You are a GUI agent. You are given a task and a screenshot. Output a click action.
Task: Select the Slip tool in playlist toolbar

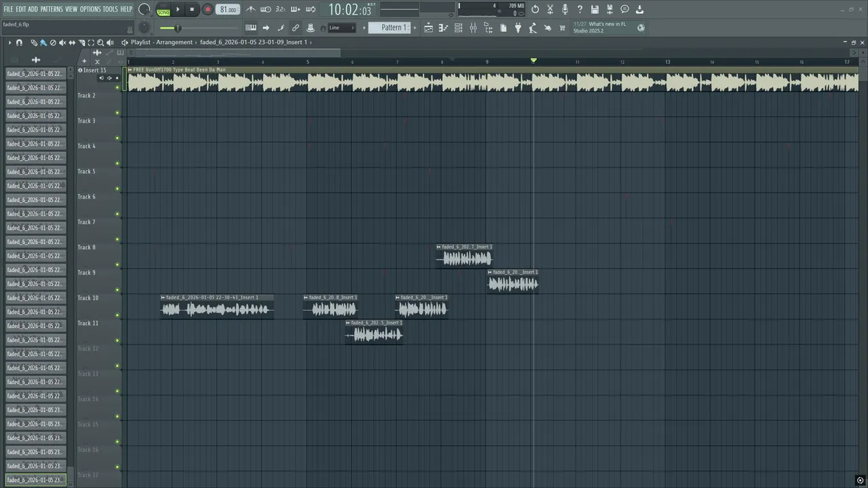72,43
